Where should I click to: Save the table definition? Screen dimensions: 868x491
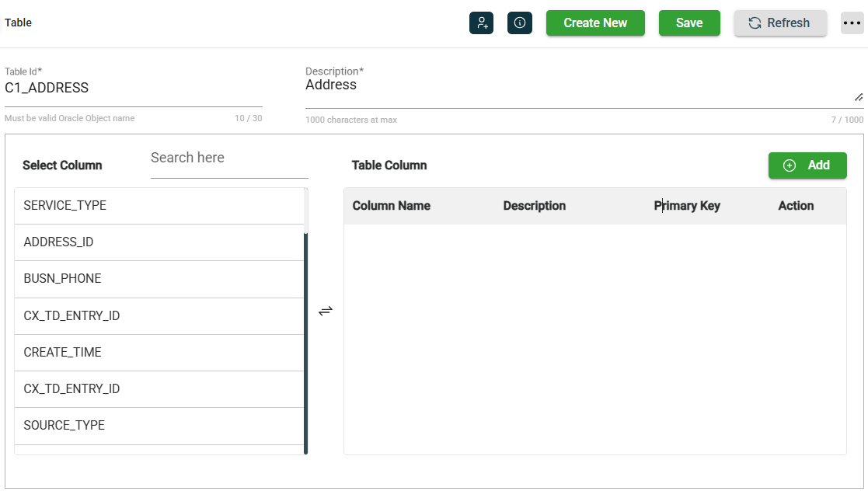[688, 23]
